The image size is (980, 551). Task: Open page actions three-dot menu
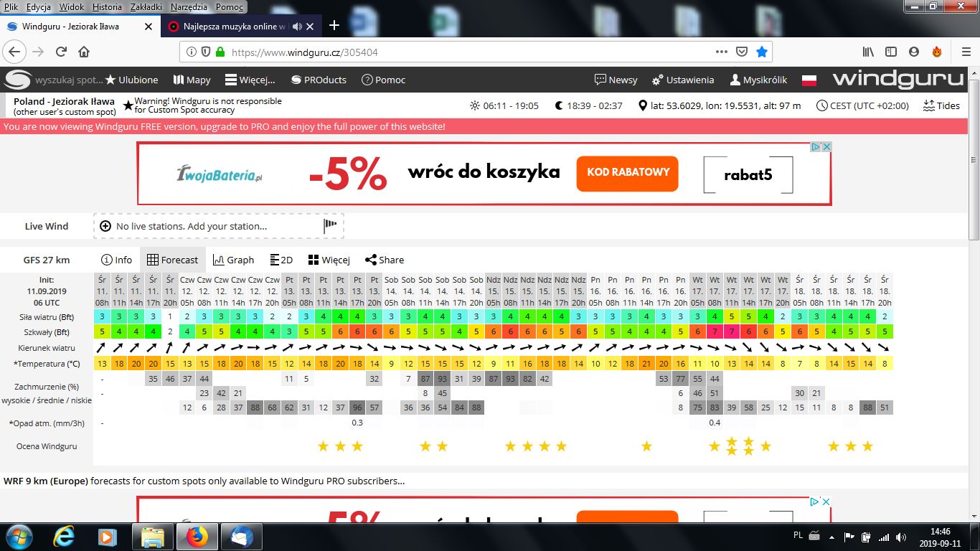722,52
